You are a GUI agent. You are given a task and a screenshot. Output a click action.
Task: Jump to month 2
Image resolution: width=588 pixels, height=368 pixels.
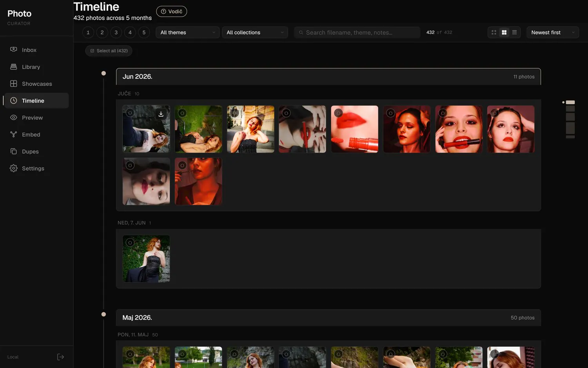102,33
